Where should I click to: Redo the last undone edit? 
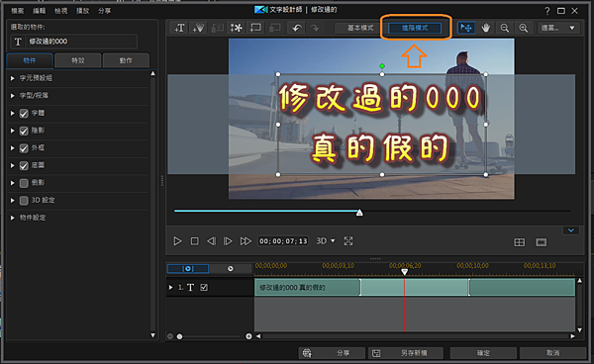[x=315, y=28]
